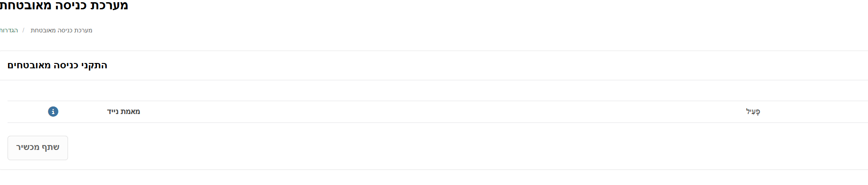Click the secure login devices panel header
This screenshot has width=868, height=185.
click(x=57, y=65)
